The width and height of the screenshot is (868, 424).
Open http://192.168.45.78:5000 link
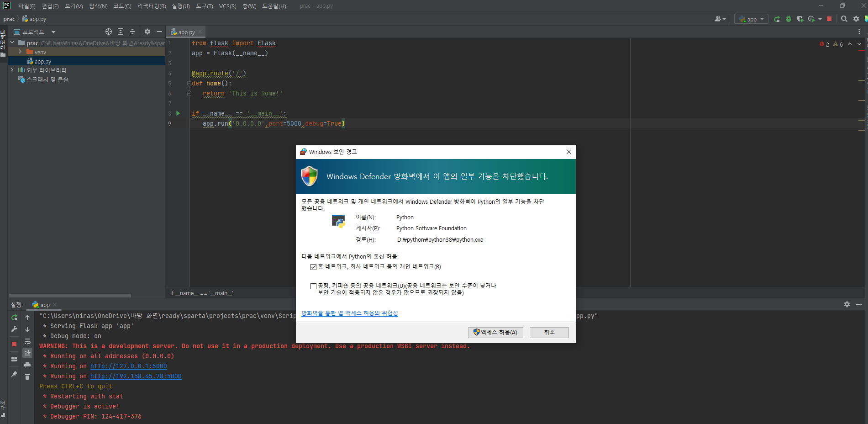coord(136,376)
